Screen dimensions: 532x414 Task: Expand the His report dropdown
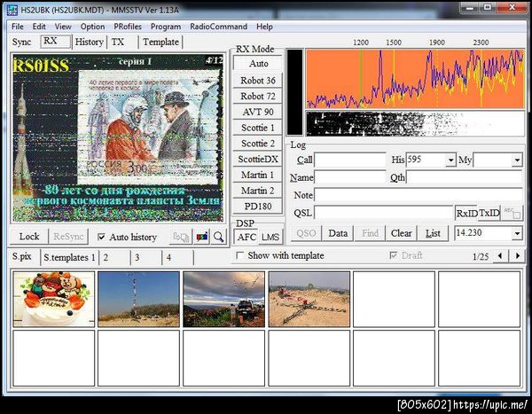coord(450,160)
